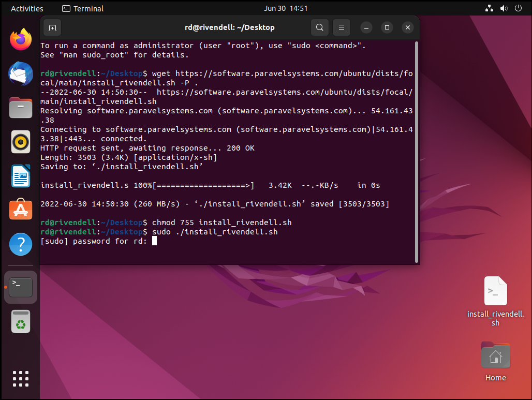The image size is (532, 400).
Task: Select the Terminal icon in dock
Action: pos(21,287)
